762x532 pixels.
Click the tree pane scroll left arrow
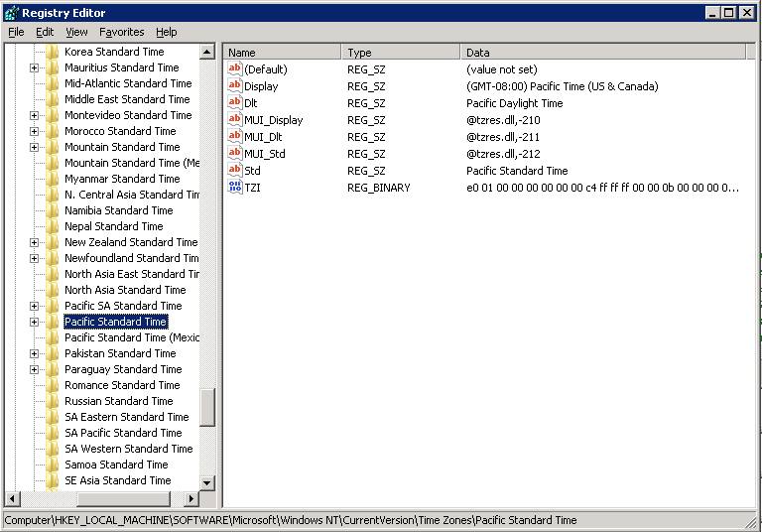[x=13, y=498]
